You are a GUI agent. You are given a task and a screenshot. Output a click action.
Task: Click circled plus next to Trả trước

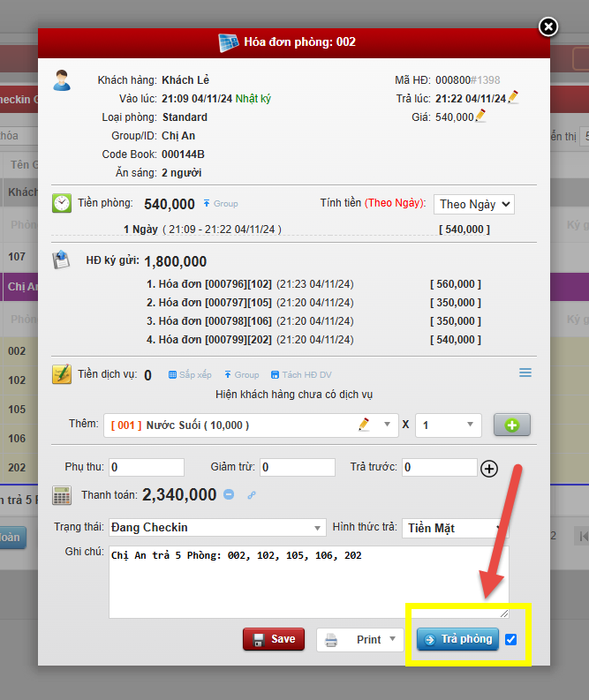pyautogui.click(x=489, y=469)
